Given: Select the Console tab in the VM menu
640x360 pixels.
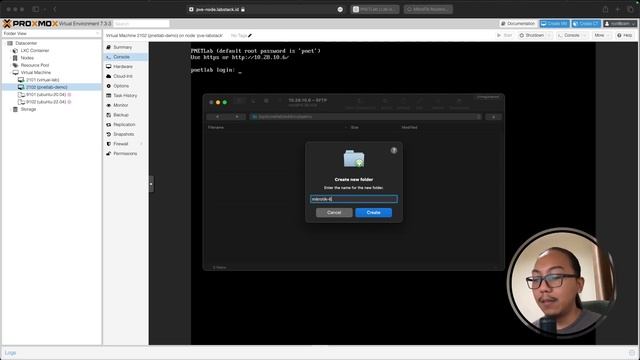Looking at the screenshot, I should [x=121, y=57].
